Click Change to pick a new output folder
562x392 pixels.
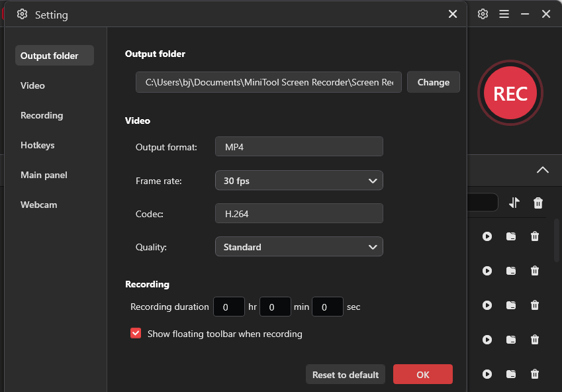pyautogui.click(x=433, y=82)
